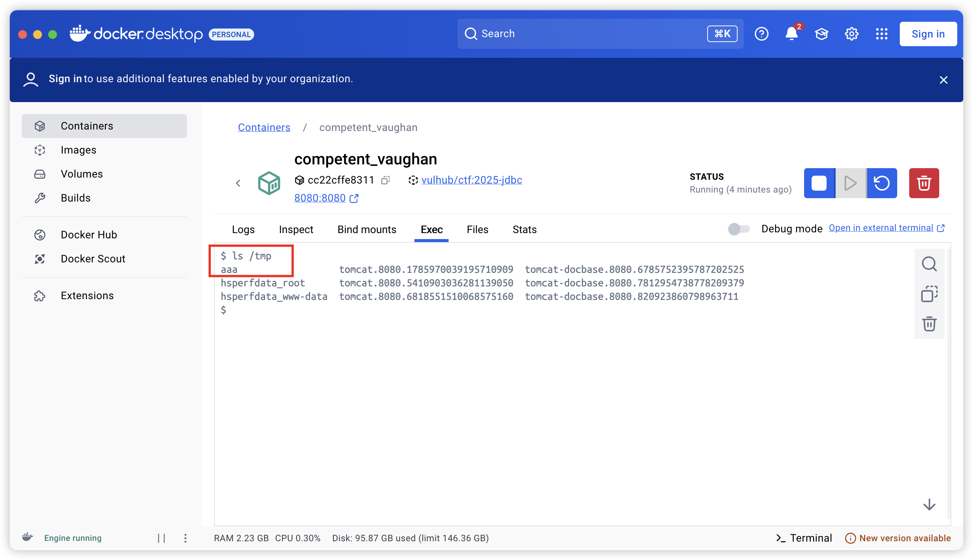
Task: Open Containers in sidebar
Action: (104, 126)
